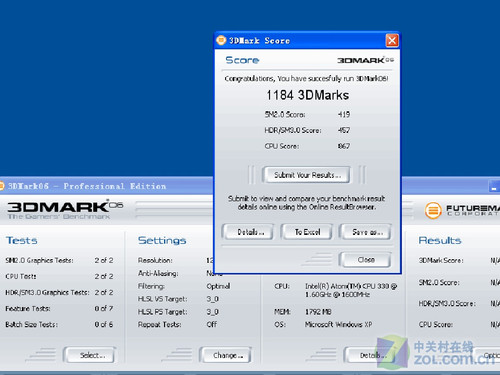Click the HLSL PS Target 3_0 value
The image size is (500, 375).
click(x=212, y=312)
